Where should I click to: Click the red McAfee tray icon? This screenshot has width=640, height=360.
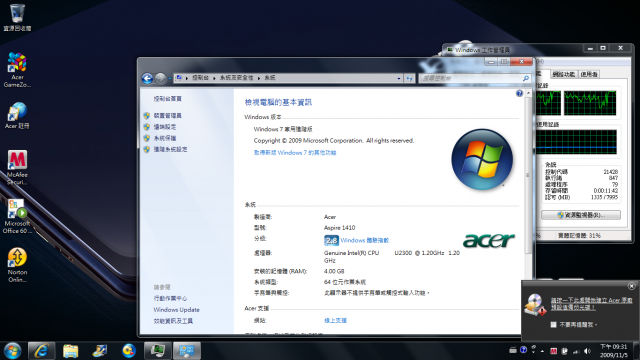coord(553,351)
